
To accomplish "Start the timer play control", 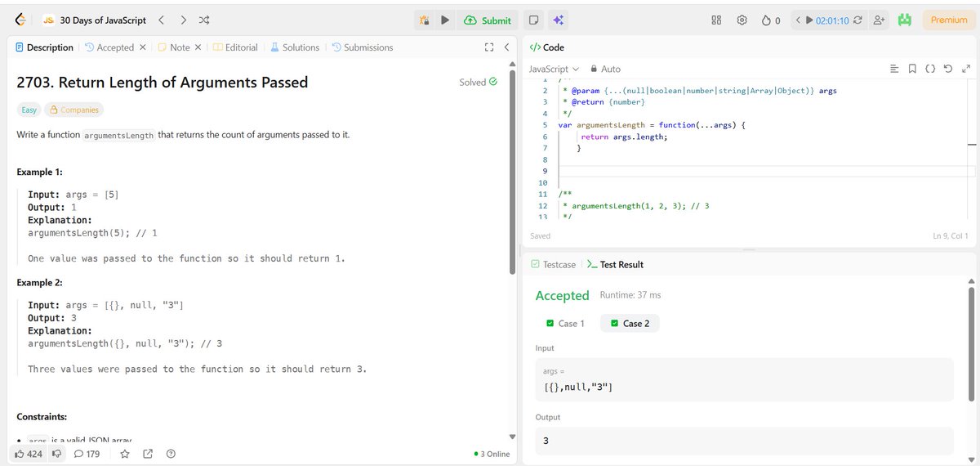I will 809,20.
